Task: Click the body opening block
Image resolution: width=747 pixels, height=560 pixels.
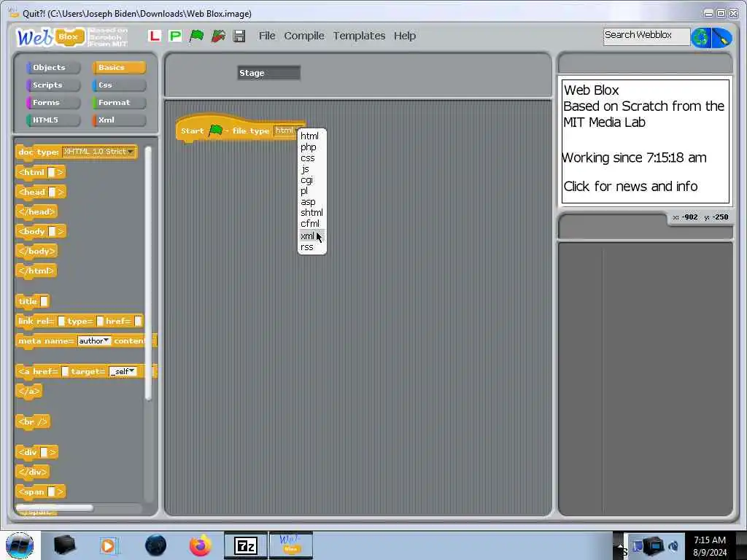Action: (x=41, y=231)
